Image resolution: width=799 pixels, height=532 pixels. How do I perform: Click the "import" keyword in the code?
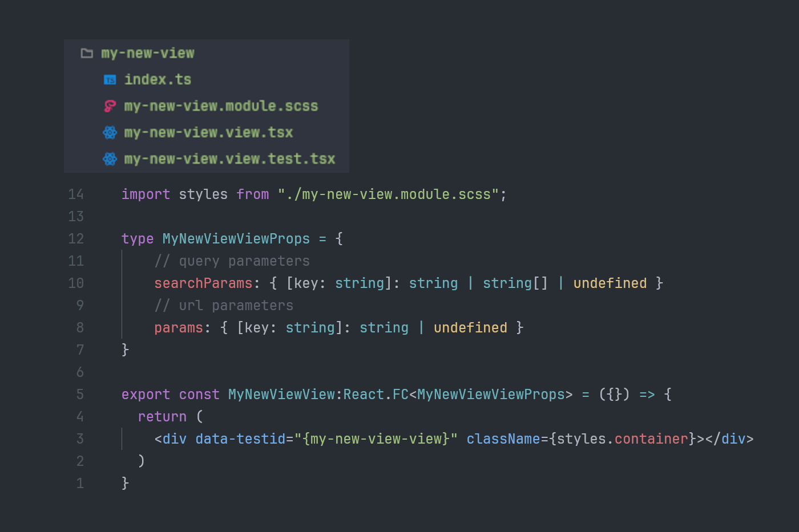tap(146, 194)
